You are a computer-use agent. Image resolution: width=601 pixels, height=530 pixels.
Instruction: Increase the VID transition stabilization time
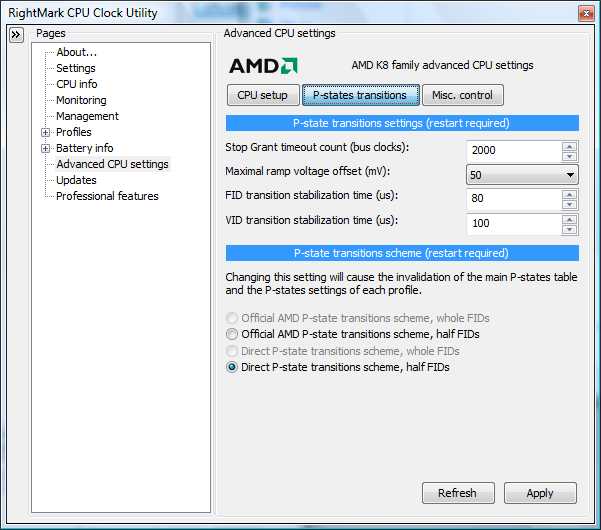pos(569,220)
